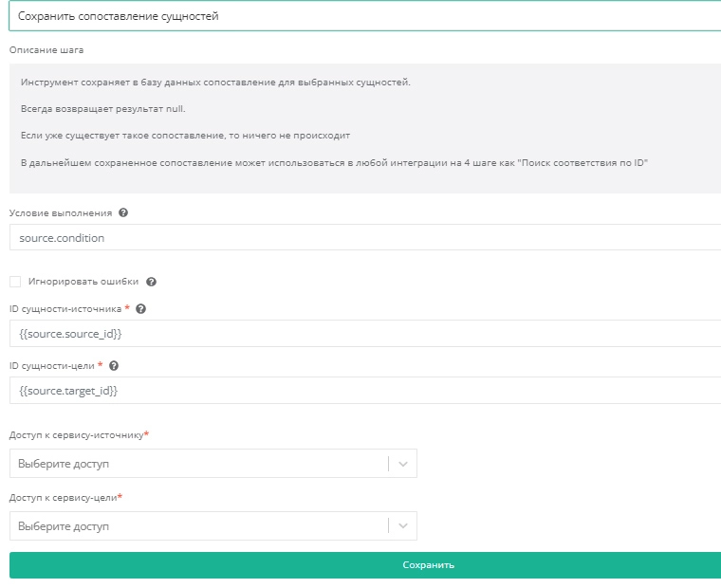Image resolution: width=721 pixels, height=588 pixels.
Task: Click the 'Условие выполнения' field label
Action: (61, 213)
